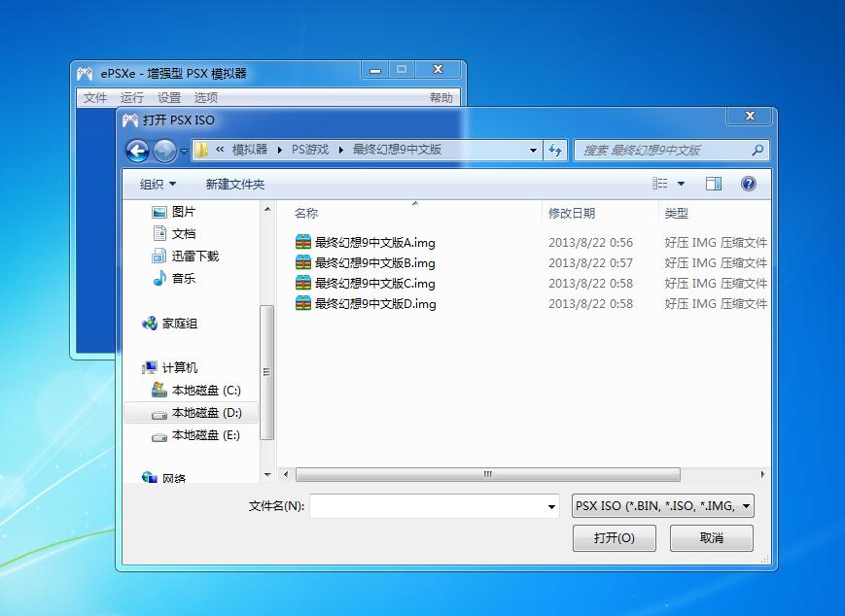This screenshot has height=616, width=845.
Task: Open the 音乐 library in the sidebar
Action: 183,279
